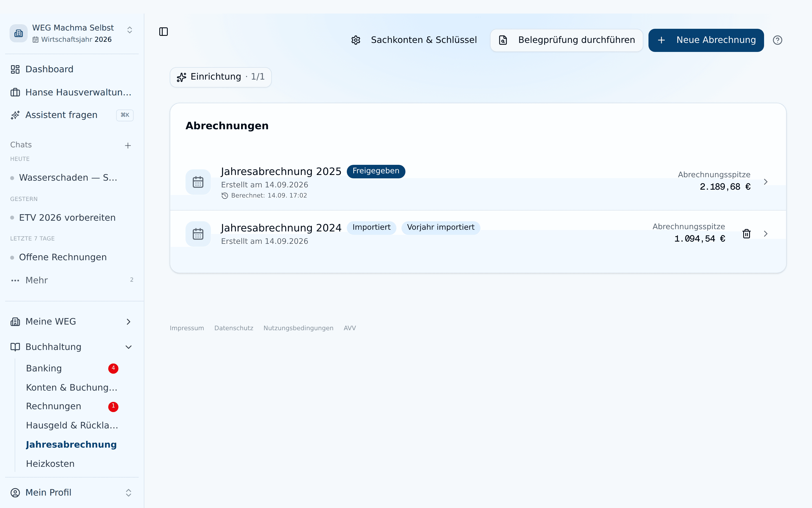Open the Nutzungsbedingungen link

pyautogui.click(x=298, y=328)
